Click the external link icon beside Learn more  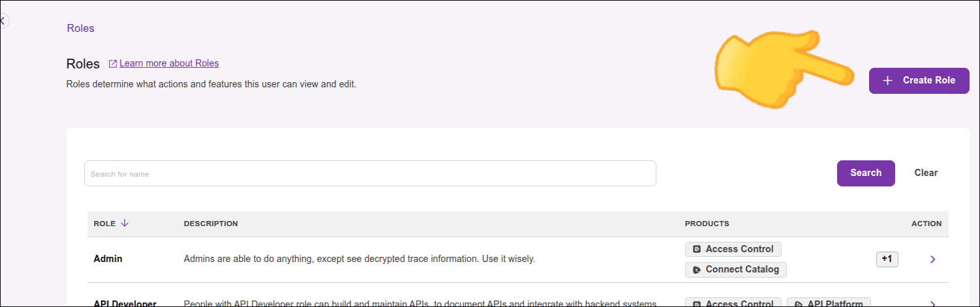click(113, 64)
